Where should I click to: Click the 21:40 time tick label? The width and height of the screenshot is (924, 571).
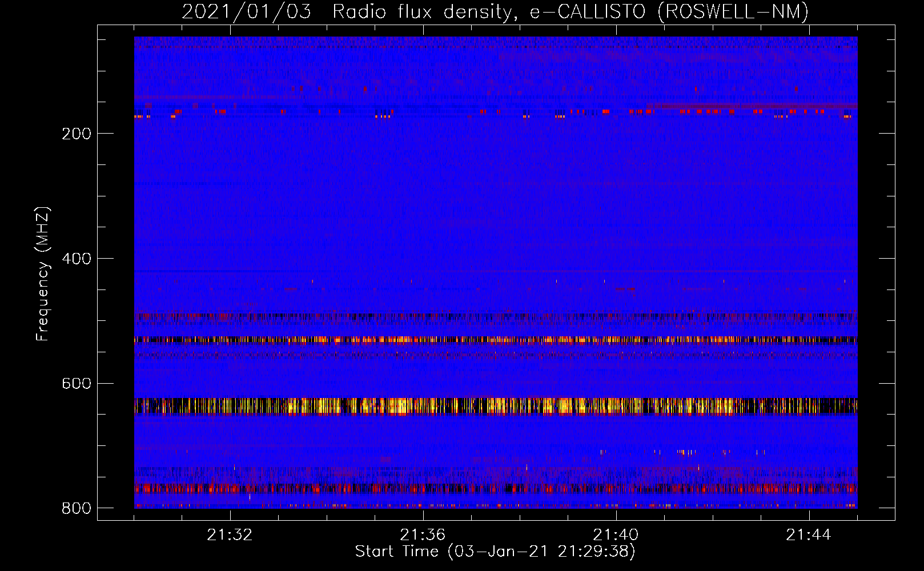click(616, 535)
